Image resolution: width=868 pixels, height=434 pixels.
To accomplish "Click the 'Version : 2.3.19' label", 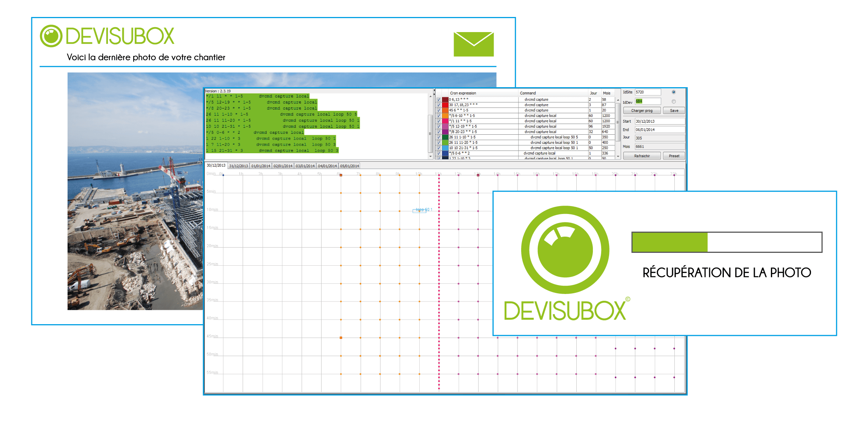I will (218, 91).
